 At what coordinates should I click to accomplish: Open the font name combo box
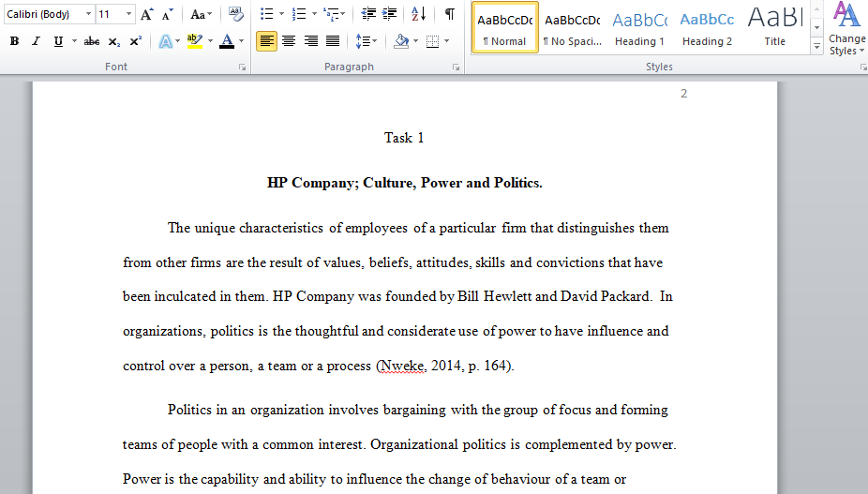coord(49,14)
